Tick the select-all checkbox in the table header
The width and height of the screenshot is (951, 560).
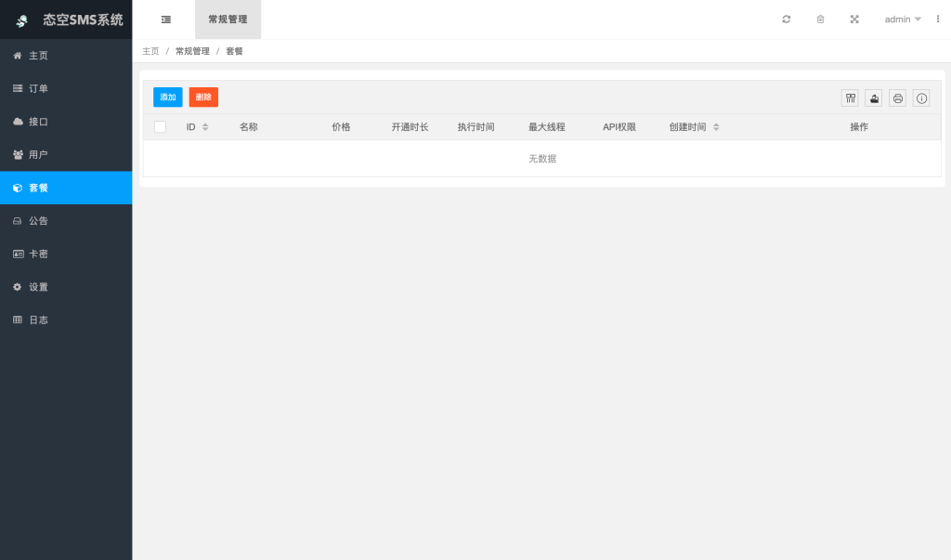pyautogui.click(x=160, y=127)
